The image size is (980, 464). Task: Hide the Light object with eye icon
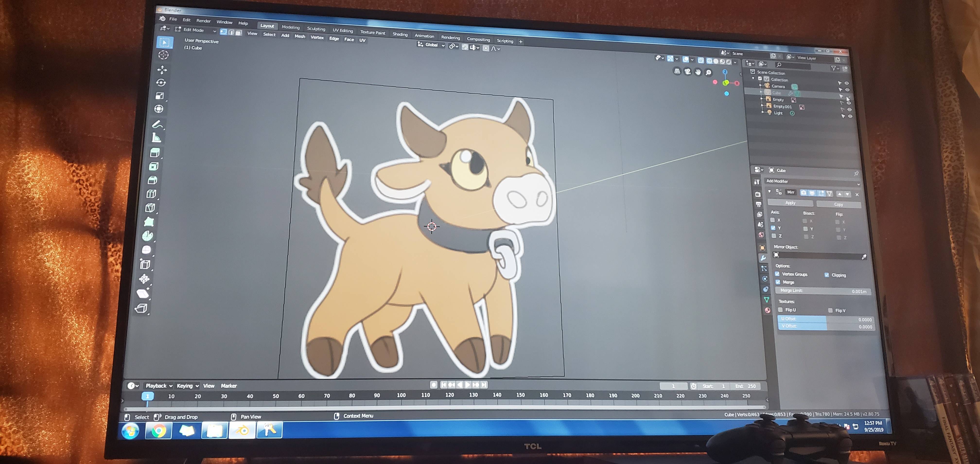(850, 116)
